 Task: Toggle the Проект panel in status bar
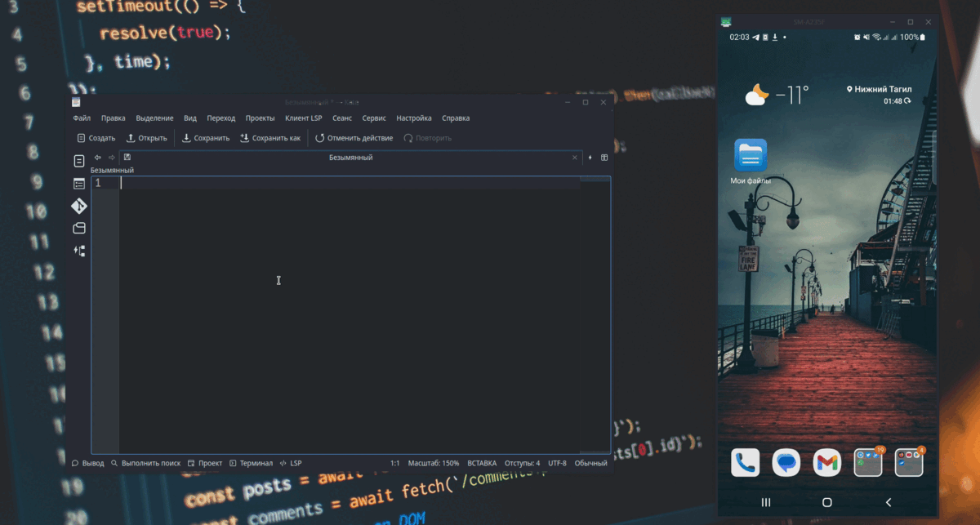click(205, 463)
